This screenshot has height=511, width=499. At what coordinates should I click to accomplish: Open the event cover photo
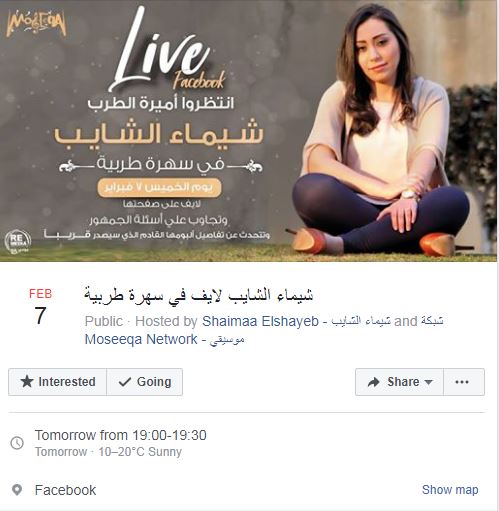pyautogui.click(x=248, y=131)
